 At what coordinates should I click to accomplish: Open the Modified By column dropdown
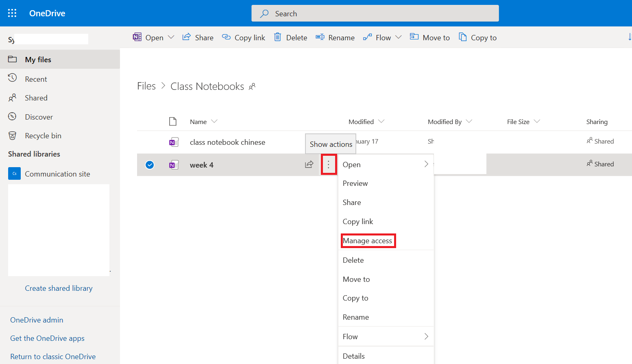pos(469,121)
